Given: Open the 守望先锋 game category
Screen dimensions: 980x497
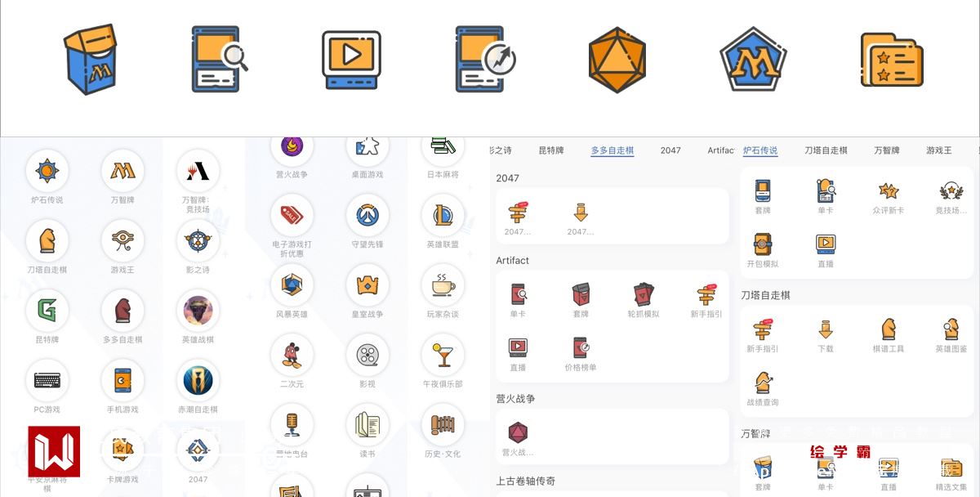Looking at the screenshot, I should pyautogui.click(x=367, y=216).
